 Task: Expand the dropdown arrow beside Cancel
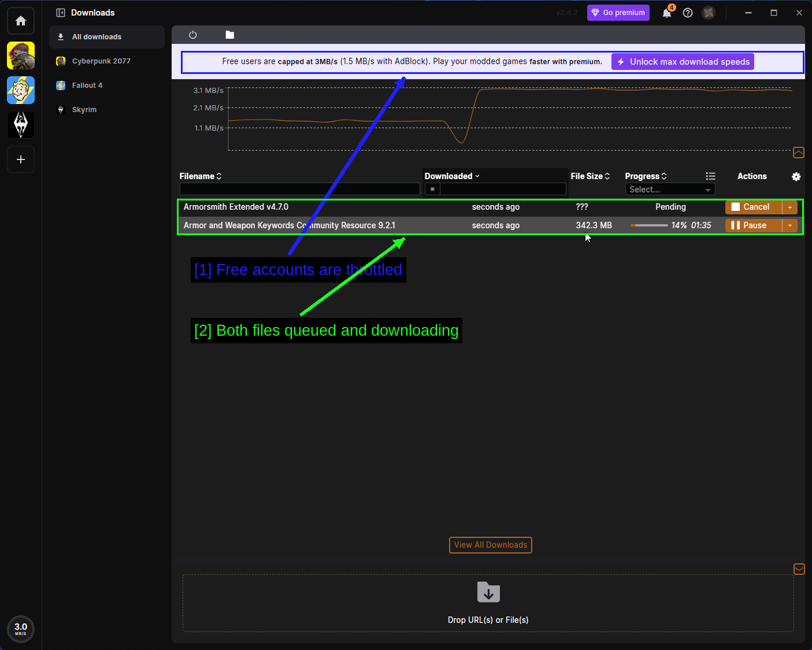(x=790, y=207)
